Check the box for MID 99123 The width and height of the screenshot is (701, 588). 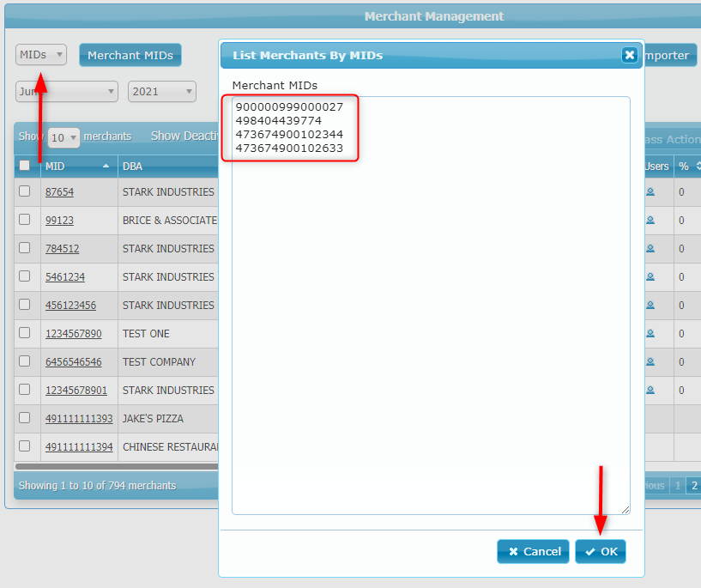tap(25, 220)
